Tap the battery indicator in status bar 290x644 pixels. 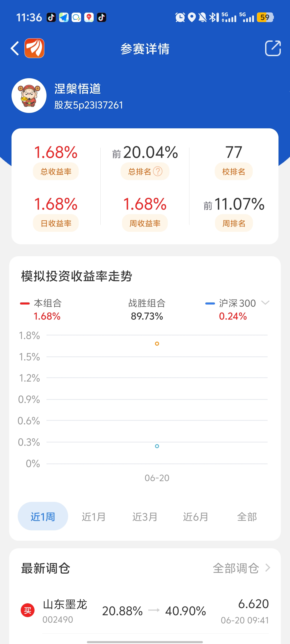click(265, 17)
